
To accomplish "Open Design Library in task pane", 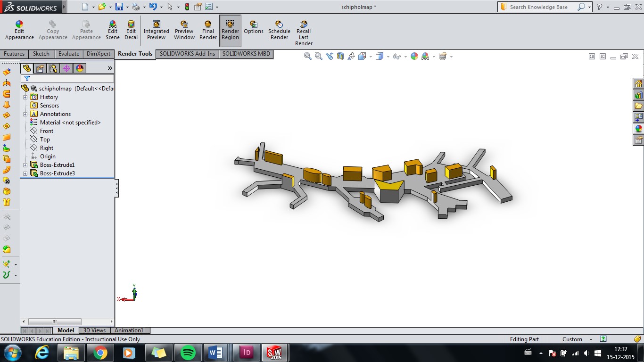I will (639, 95).
